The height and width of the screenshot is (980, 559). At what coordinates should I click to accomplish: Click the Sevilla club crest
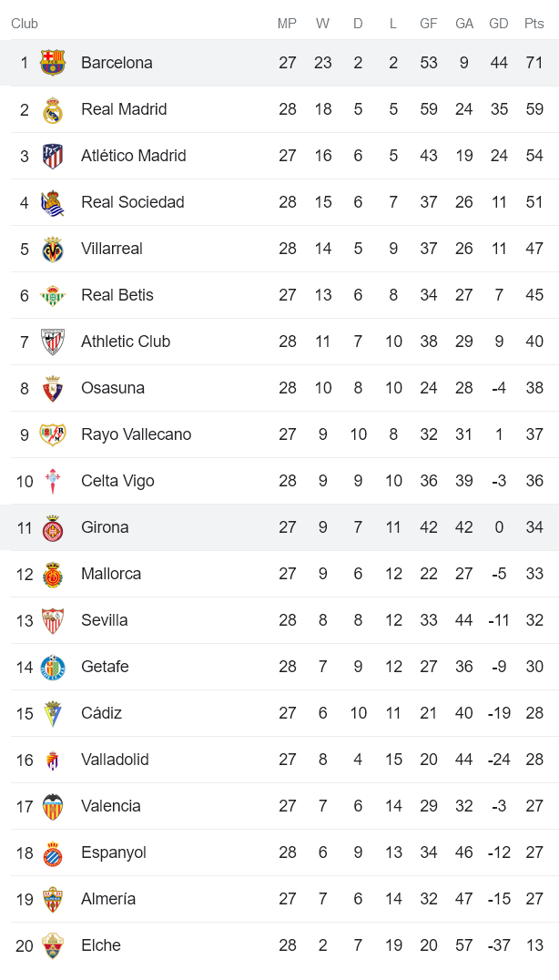pos(53,621)
